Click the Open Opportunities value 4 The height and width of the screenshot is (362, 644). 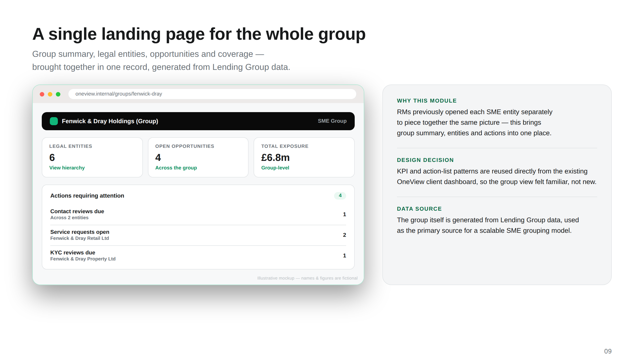tap(158, 158)
